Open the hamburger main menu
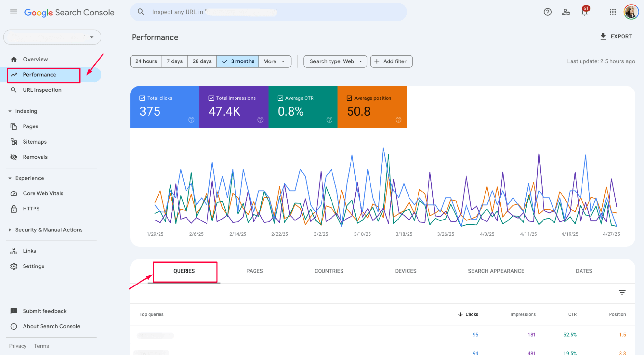Image resolution: width=644 pixels, height=355 pixels. [14, 12]
